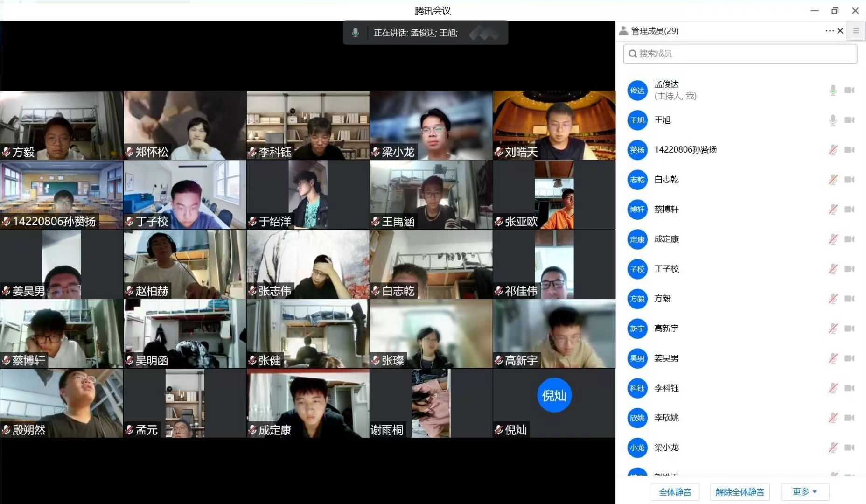Unmute 14220806孙赞扬 via muted mic icon
Viewport: 866px width, 504px height.
tap(833, 150)
